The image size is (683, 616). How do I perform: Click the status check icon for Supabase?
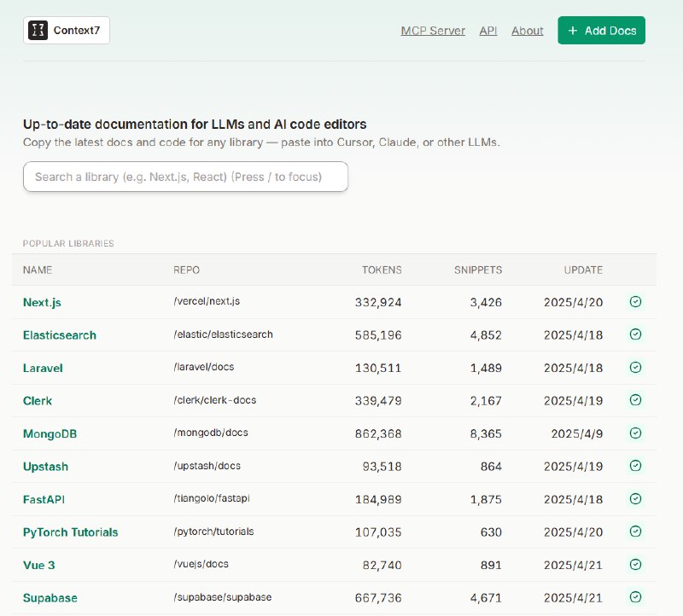pos(635,597)
